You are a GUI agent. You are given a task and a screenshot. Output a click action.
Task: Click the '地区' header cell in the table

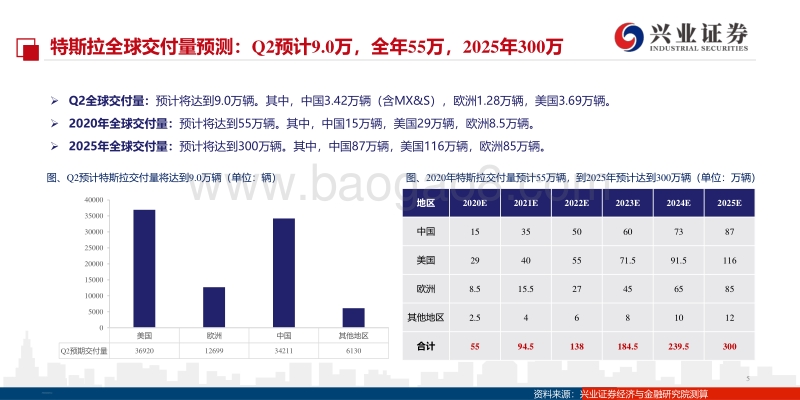(x=426, y=203)
